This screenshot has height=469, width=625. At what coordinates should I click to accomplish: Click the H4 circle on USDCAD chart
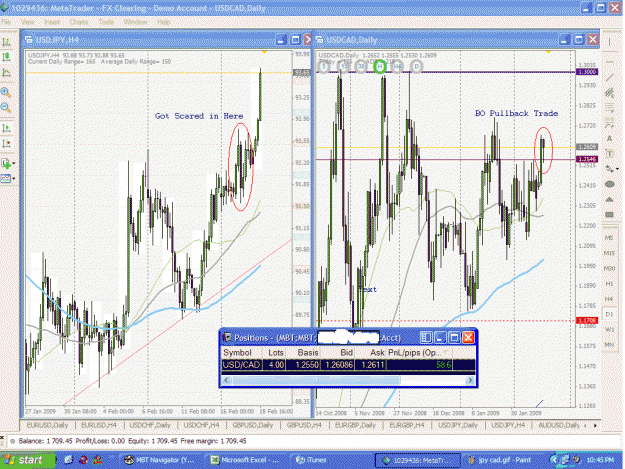click(x=397, y=66)
